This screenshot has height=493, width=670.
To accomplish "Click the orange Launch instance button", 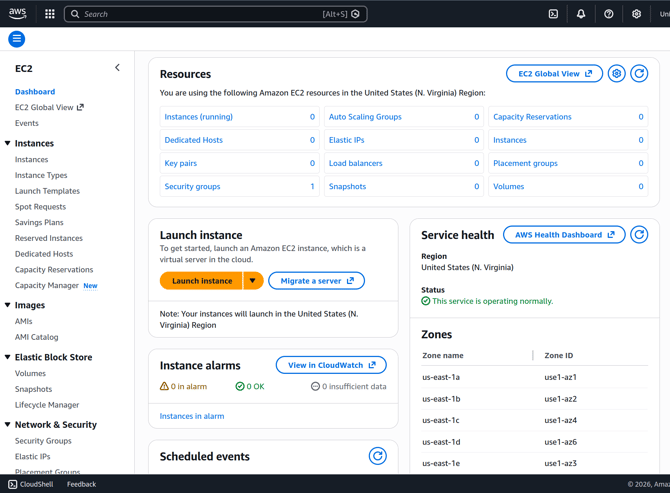I will [x=201, y=281].
